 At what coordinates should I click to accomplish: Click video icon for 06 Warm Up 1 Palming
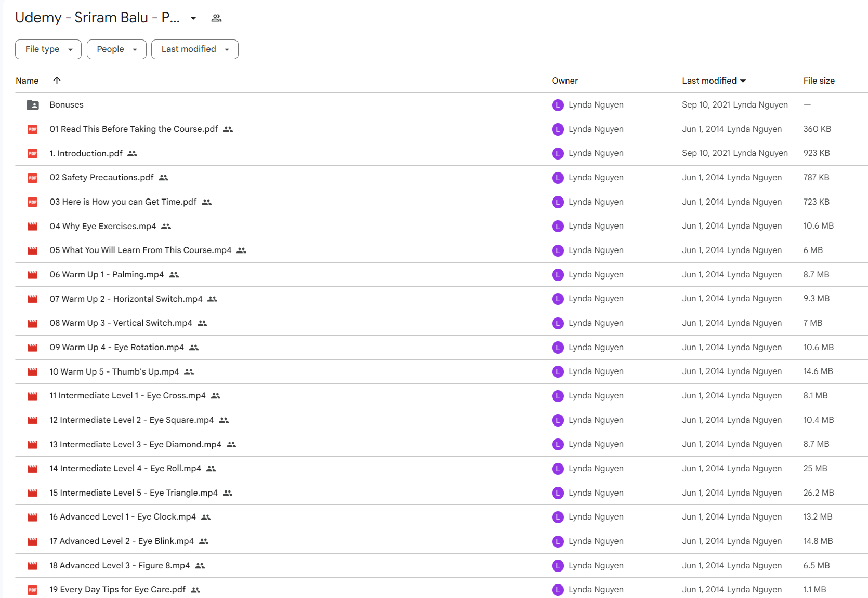coord(33,275)
